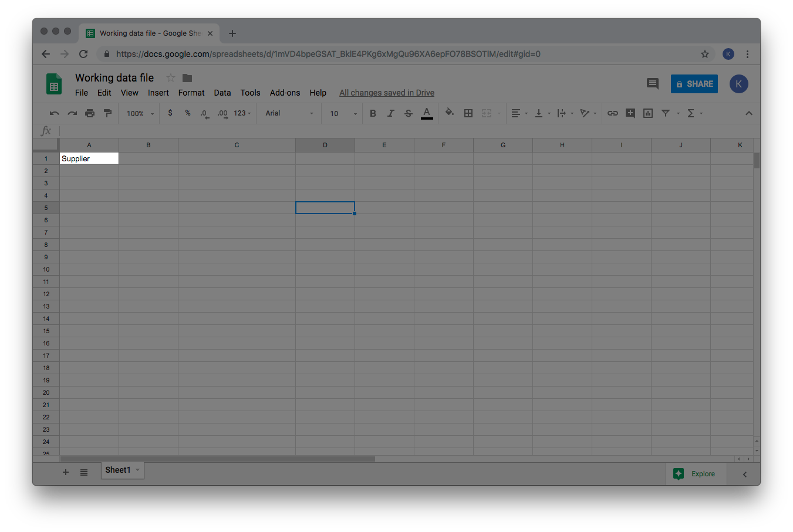This screenshot has width=793, height=532.
Task: Toggle italic formatting
Action: [390, 113]
